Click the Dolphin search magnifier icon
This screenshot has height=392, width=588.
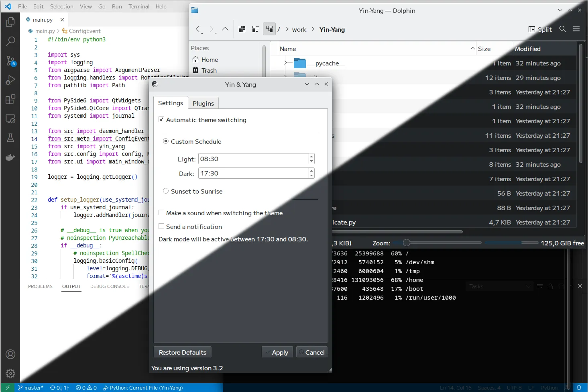(x=562, y=29)
